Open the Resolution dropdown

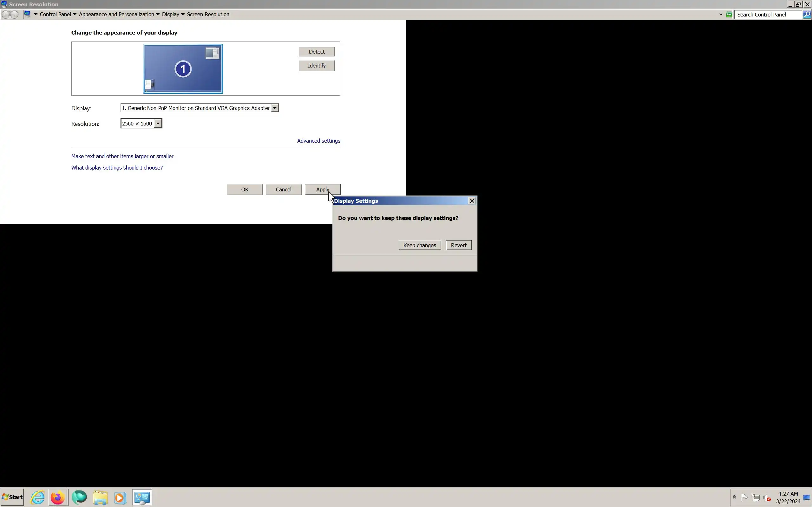(158, 123)
